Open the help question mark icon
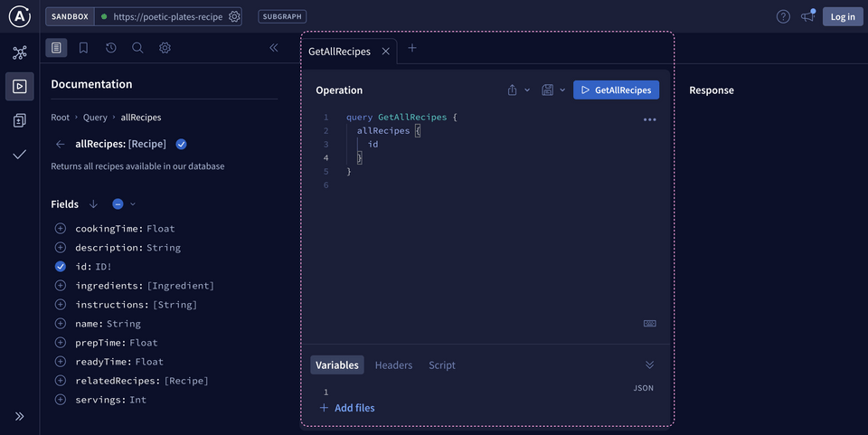This screenshot has height=435, width=868. [x=783, y=16]
